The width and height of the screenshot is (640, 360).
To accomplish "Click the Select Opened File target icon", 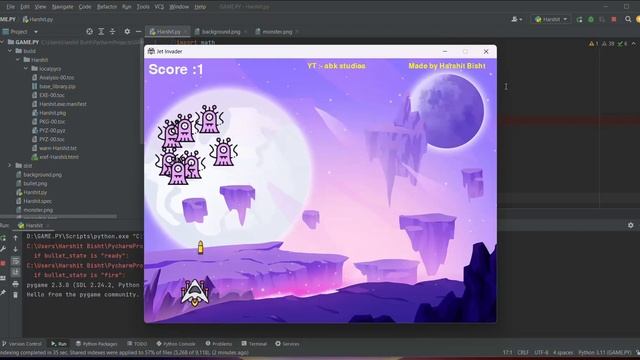I will (89, 31).
